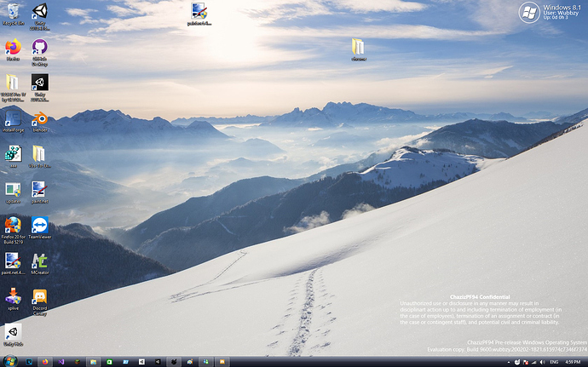
Task: Open File Explorer from the taskbar
Action: pos(94,362)
